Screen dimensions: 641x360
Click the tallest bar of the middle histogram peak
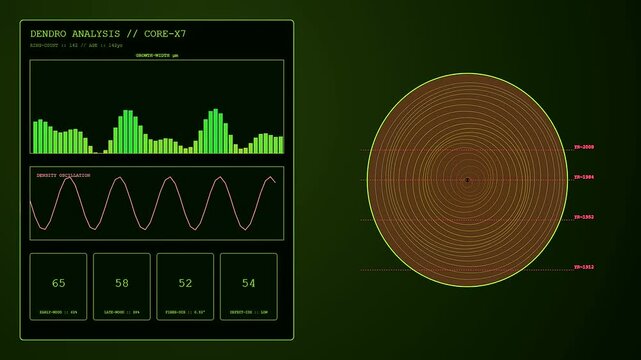pyautogui.click(x=126, y=132)
